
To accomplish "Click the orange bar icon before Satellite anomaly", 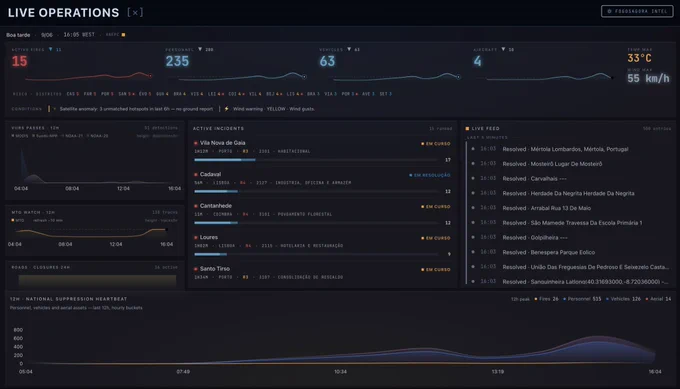I will (x=49, y=109).
